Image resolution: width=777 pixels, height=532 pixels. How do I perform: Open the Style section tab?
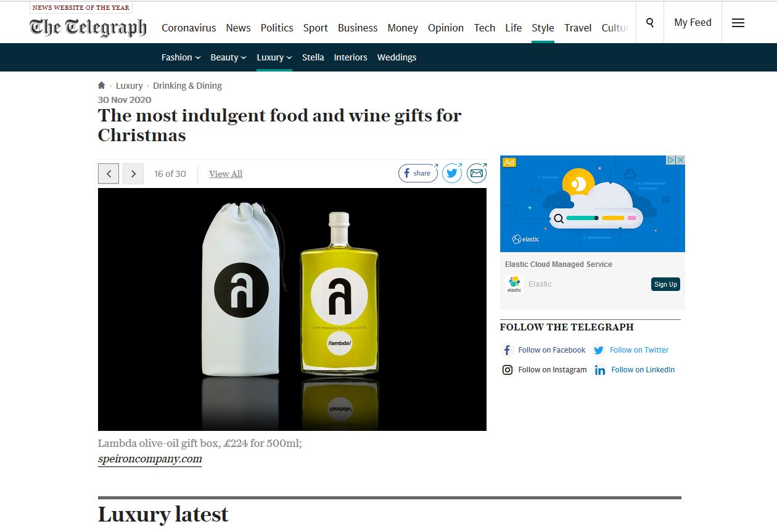coord(543,28)
